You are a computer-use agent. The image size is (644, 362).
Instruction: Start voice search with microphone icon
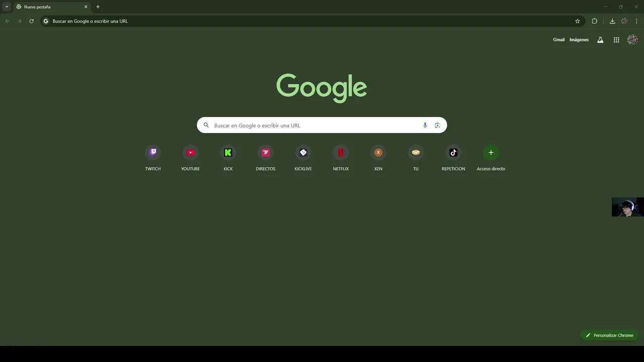tap(425, 125)
